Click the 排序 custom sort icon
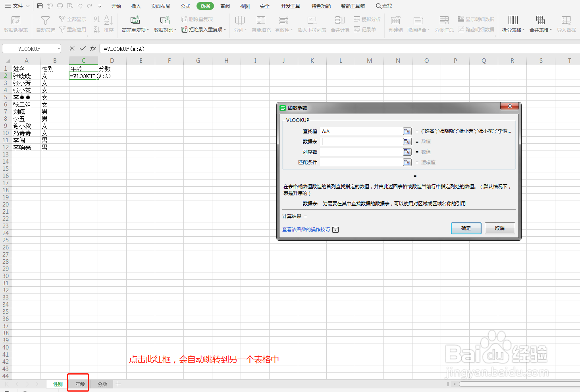Viewport: 580px width, 392px height. pyautogui.click(x=109, y=20)
